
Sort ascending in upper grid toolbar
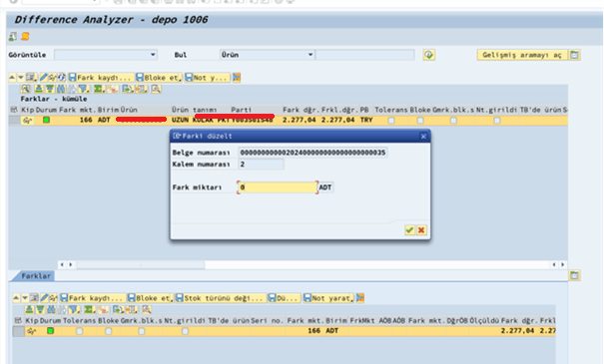coord(39,89)
